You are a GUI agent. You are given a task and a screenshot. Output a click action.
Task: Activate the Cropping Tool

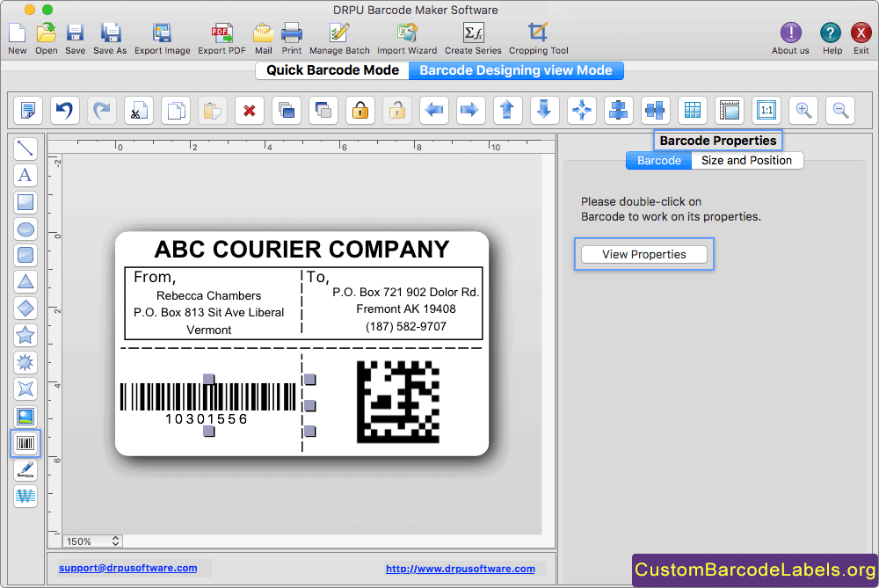(x=538, y=38)
